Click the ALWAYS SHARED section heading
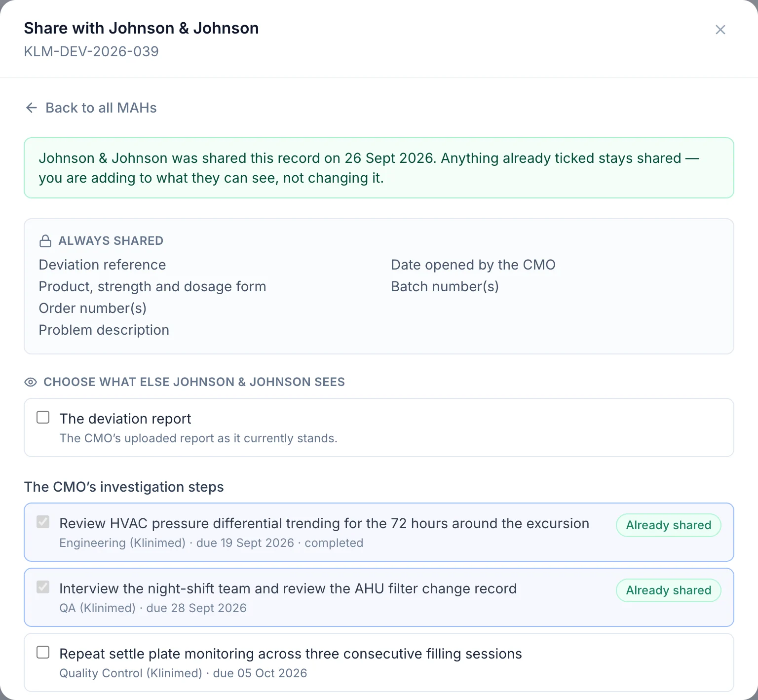Image resolution: width=758 pixels, height=700 pixels. [x=111, y=241]
